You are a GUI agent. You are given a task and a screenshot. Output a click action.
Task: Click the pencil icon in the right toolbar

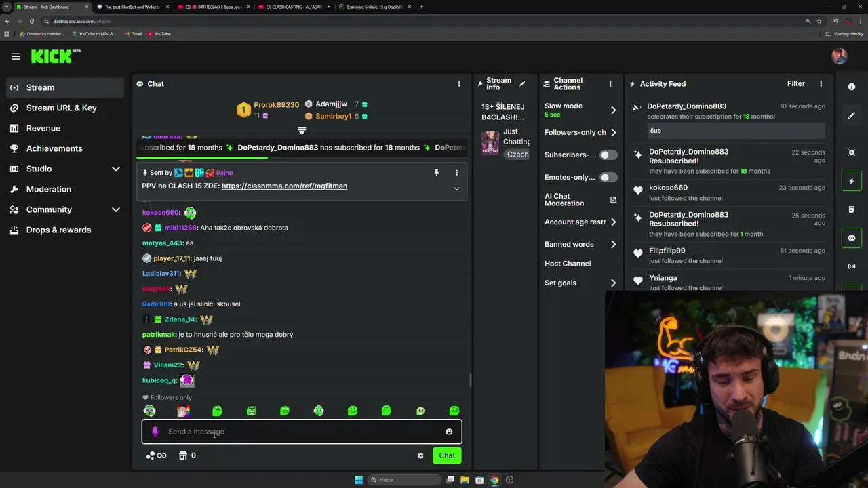[852, 115]
